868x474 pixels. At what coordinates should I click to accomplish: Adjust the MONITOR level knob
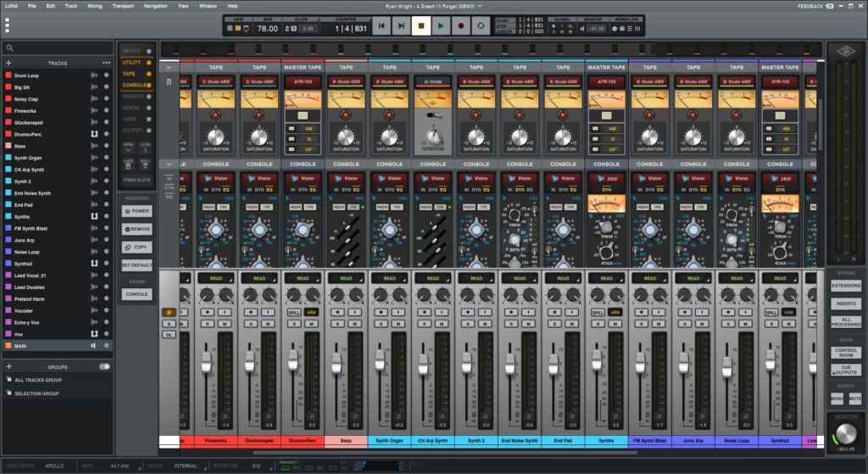pos(845,433)
